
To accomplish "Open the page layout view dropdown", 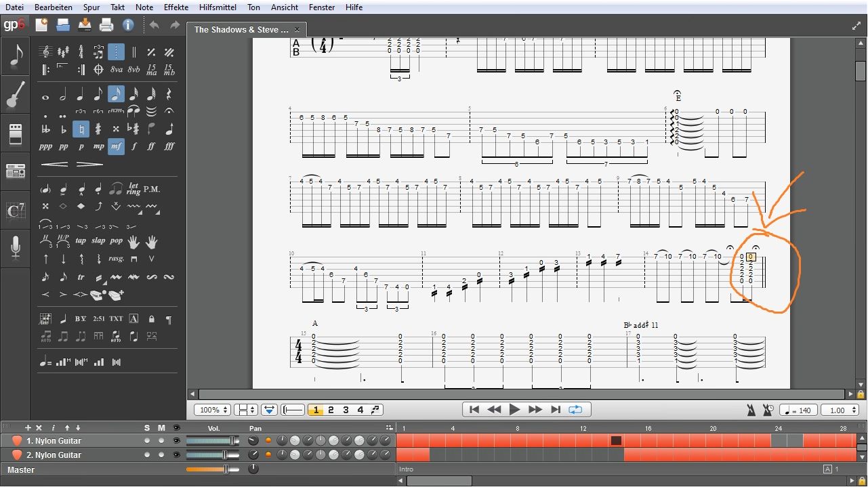I will [x=245, y=410].
